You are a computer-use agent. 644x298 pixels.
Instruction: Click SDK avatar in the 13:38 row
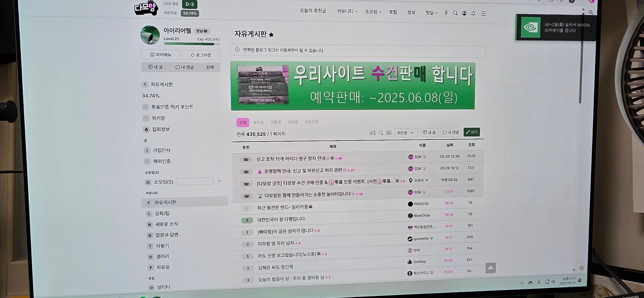411,157
